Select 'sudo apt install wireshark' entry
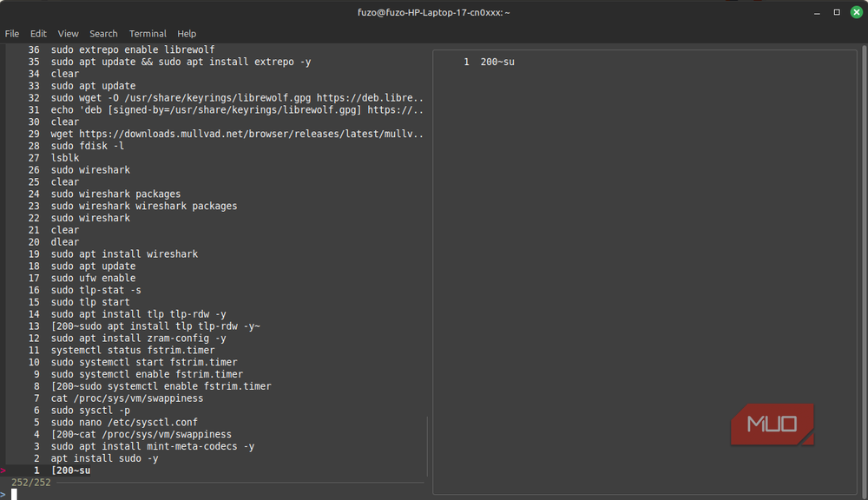This screenshot has width=868, height=500. 124,254
